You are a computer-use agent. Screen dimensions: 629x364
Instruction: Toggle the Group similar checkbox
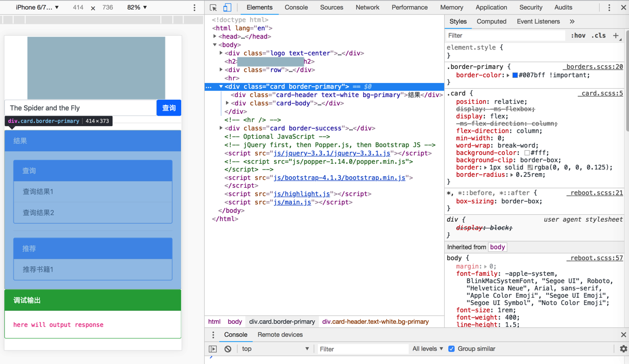pyautogui.click(x=452, y=349)
